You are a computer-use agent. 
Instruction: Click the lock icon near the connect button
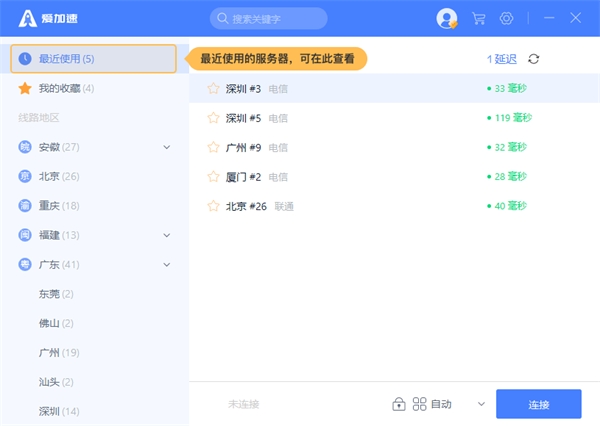coord(399,404)
